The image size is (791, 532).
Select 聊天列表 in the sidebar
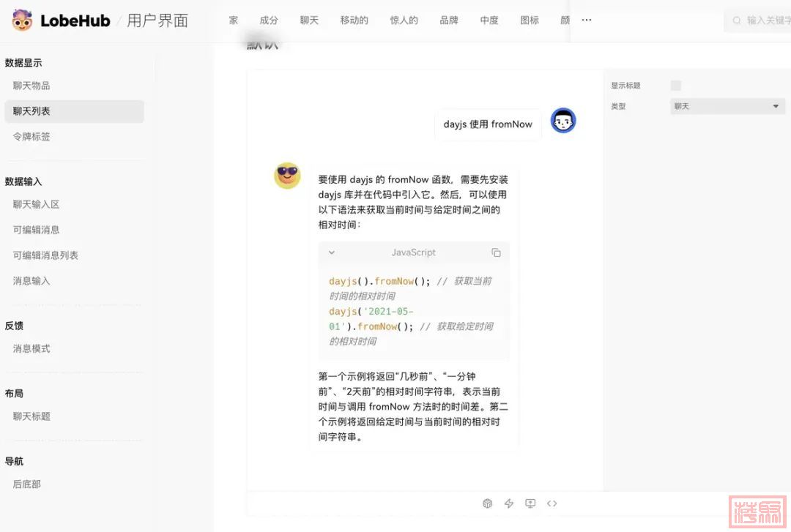point(74,111)
